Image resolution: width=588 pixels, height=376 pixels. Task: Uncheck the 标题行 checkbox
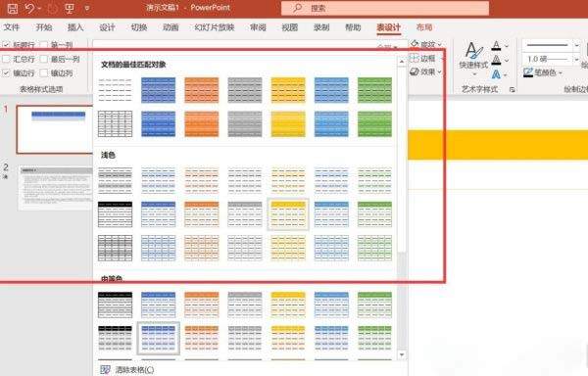(x=6, y=45)
